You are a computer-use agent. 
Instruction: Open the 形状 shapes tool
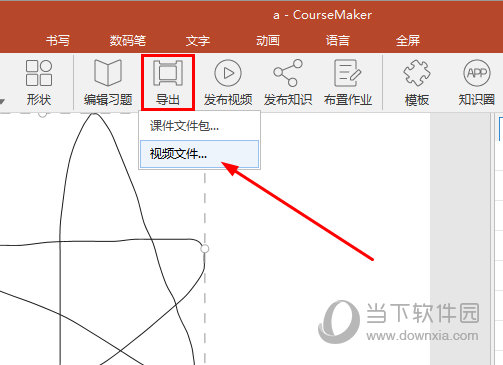coord(39,82)
